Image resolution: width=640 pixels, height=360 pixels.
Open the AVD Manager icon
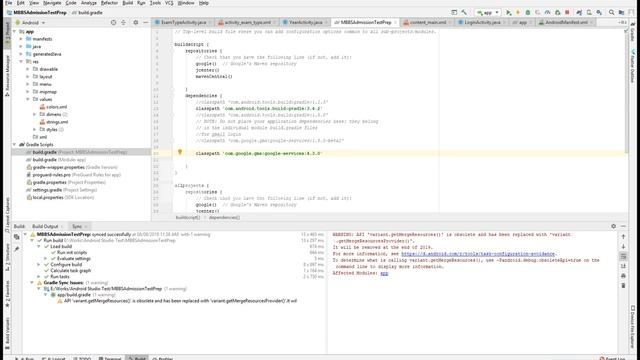[589, 13]
